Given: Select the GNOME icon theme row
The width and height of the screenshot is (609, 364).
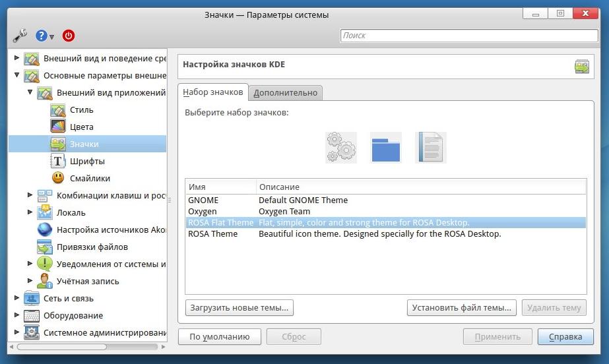Looking at the screenshot, I should [x=386, y=200].
